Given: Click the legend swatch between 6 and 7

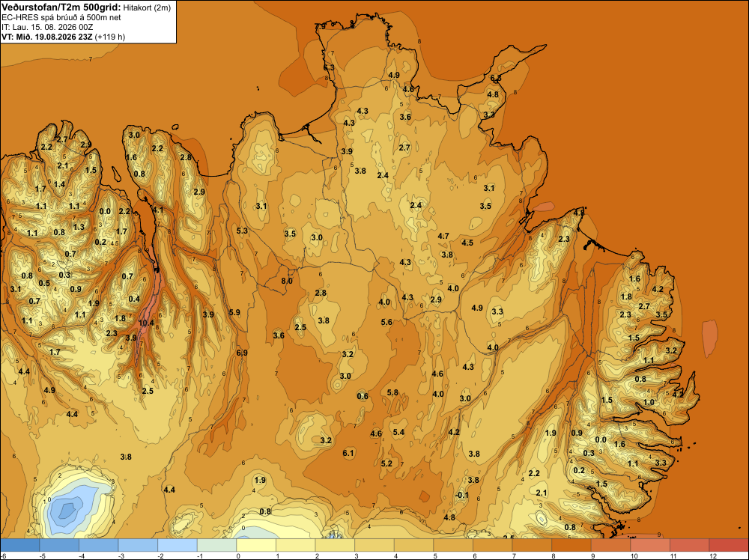Looking at the screenshot, I should pos(493,545).
